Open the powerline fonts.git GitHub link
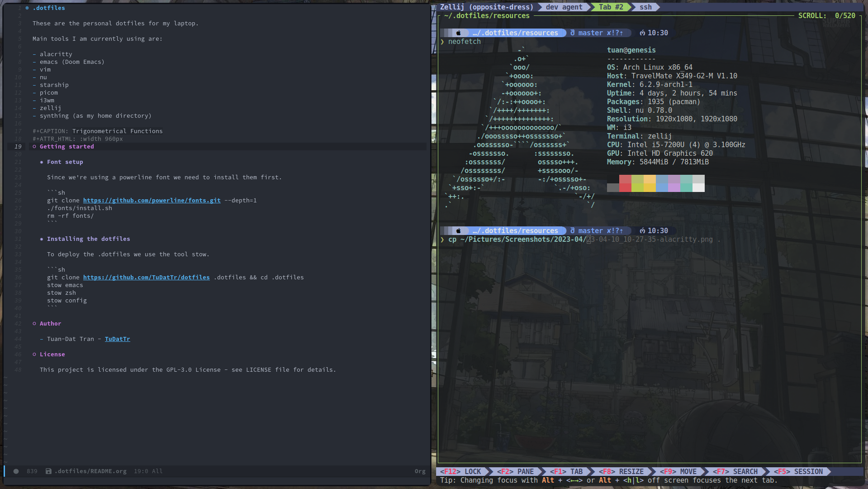Viewport: 868px width, 489px height. pyautogui.click(x=152, y=201)
